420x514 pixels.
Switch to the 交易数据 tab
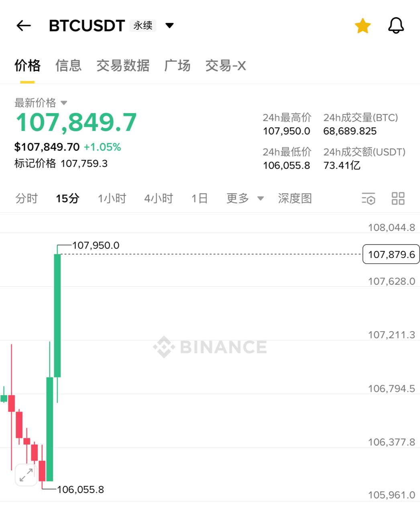(x=123, y=65)
